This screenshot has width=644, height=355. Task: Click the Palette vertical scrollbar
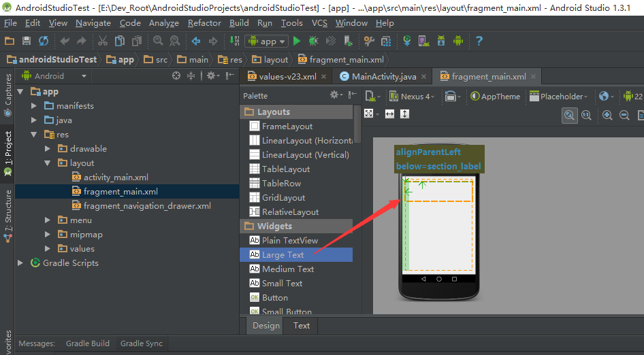tap(357, 126)
